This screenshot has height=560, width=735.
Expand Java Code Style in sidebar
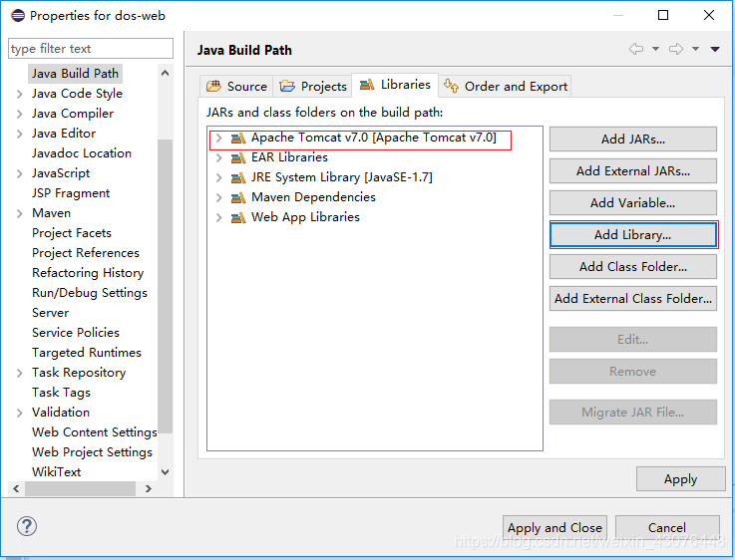[x=19, y=94]
